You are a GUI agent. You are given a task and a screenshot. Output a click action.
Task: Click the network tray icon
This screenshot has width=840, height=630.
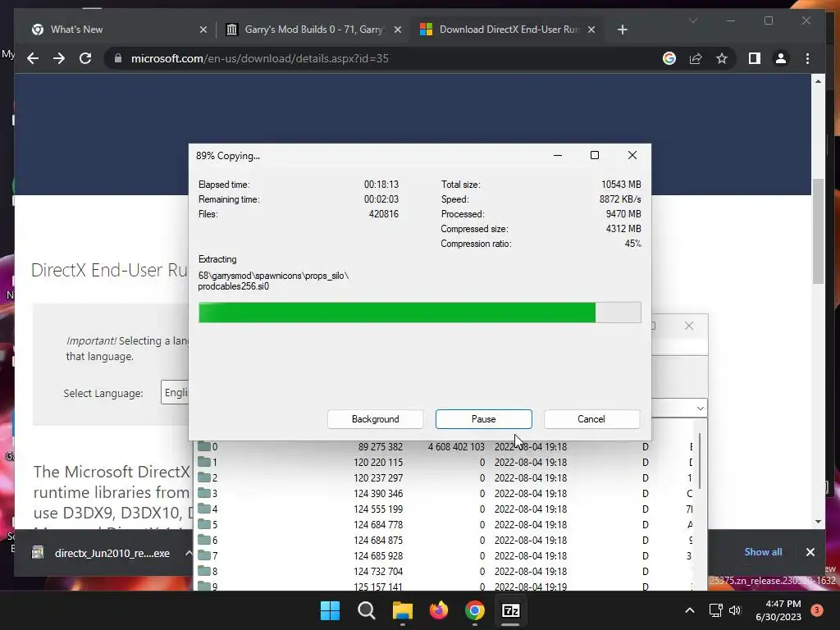[x=715, y=610]
